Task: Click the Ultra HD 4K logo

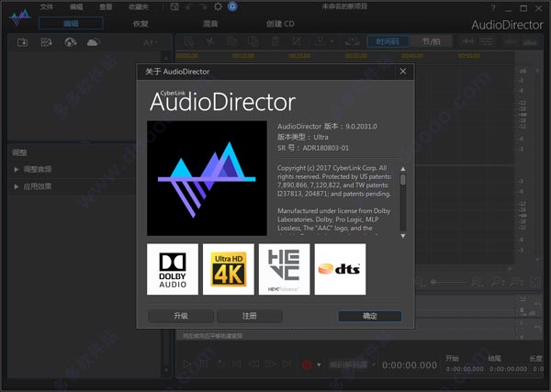Action: coord(229,269)
